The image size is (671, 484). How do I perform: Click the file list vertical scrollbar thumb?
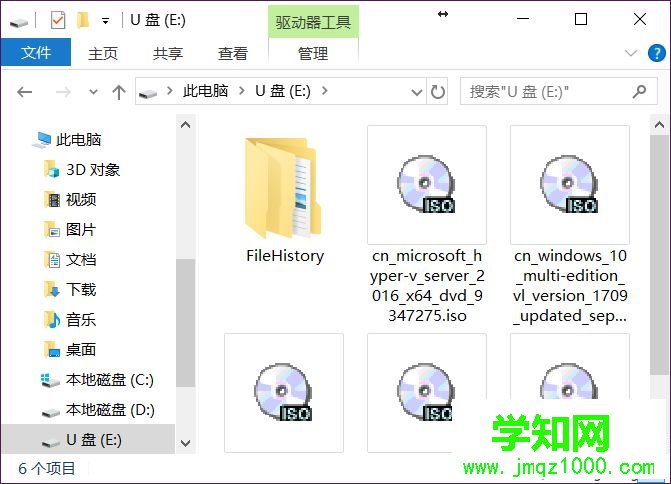click(659, 255)
